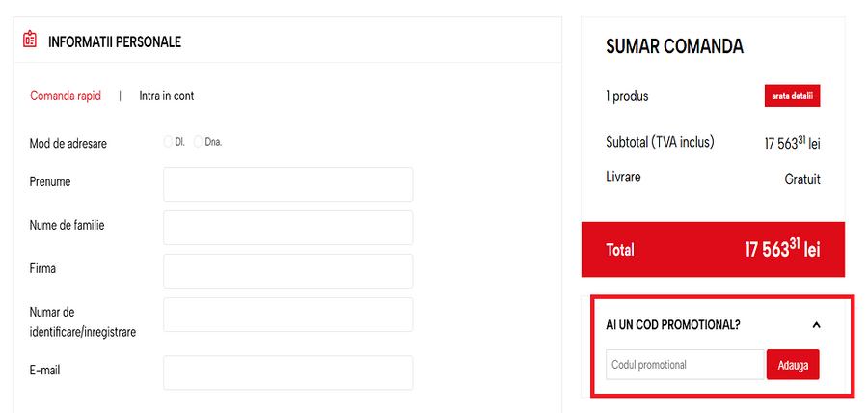
Task: Click the E-mail input field
Action: pyautogui.click(x=287, y=372)
